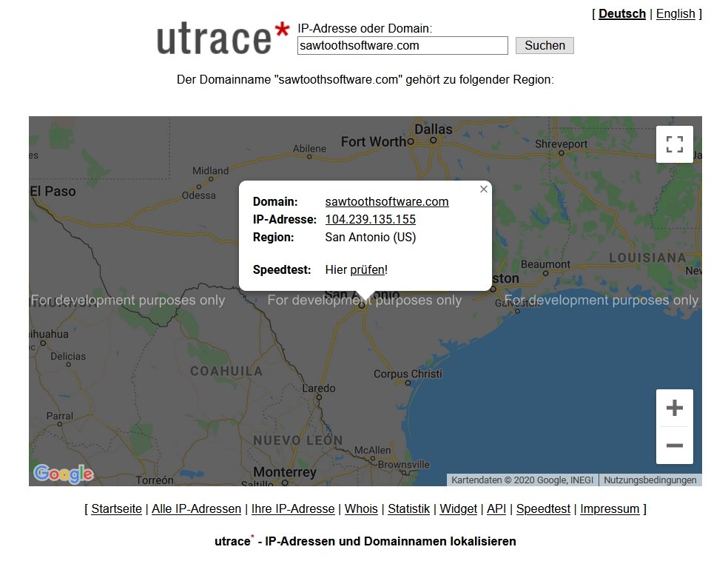Open sawtoothsoftware.com domain link in popup
The height and width of the screenshot is (561, 728).
tap(387, 201)
